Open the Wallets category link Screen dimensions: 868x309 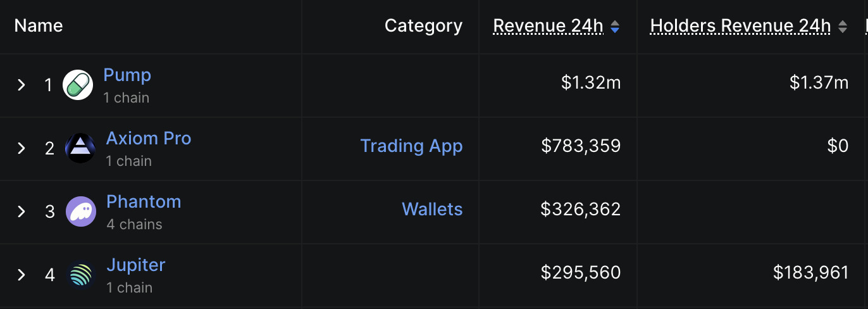pyautogui.click(x=432, y=209)
